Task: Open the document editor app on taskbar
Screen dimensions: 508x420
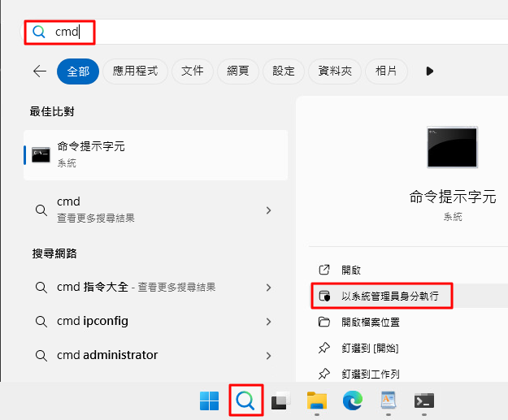Action: click(x=389, y=401)
